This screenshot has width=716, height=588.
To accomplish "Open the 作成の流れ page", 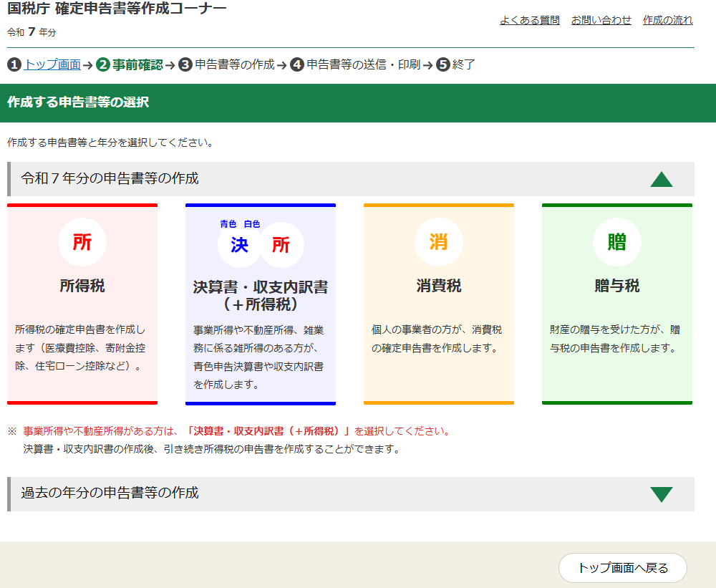I will click(x=668, y=21).
